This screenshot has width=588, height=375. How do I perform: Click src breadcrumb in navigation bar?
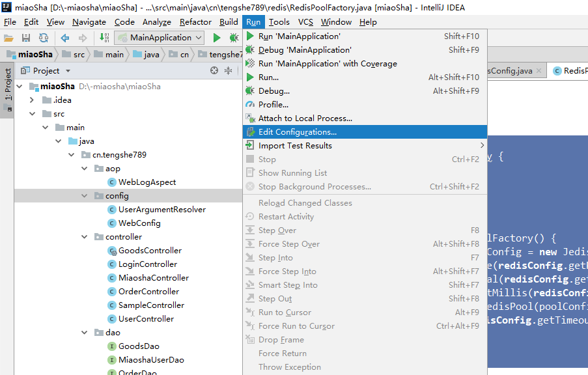click(74, 55)
